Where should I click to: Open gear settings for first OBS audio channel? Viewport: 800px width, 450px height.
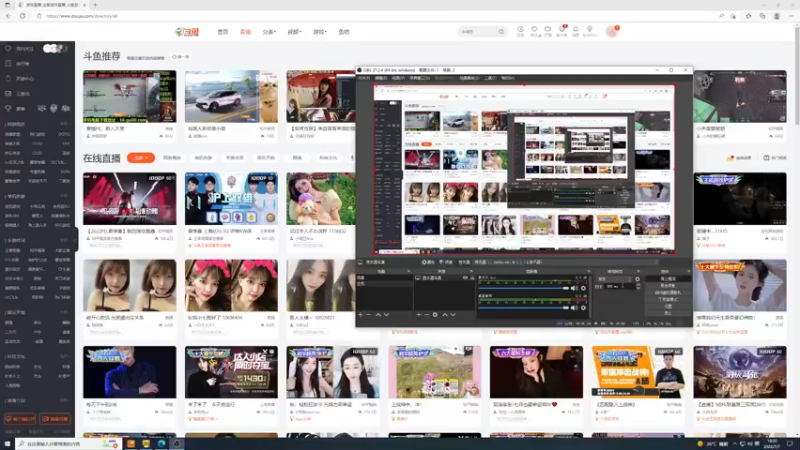tap(583, 288)
